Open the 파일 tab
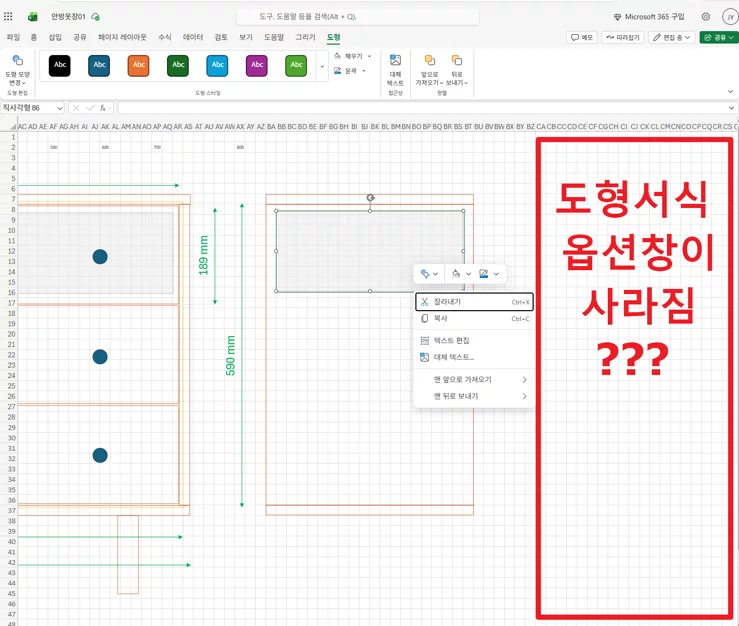 coord(13,37)
